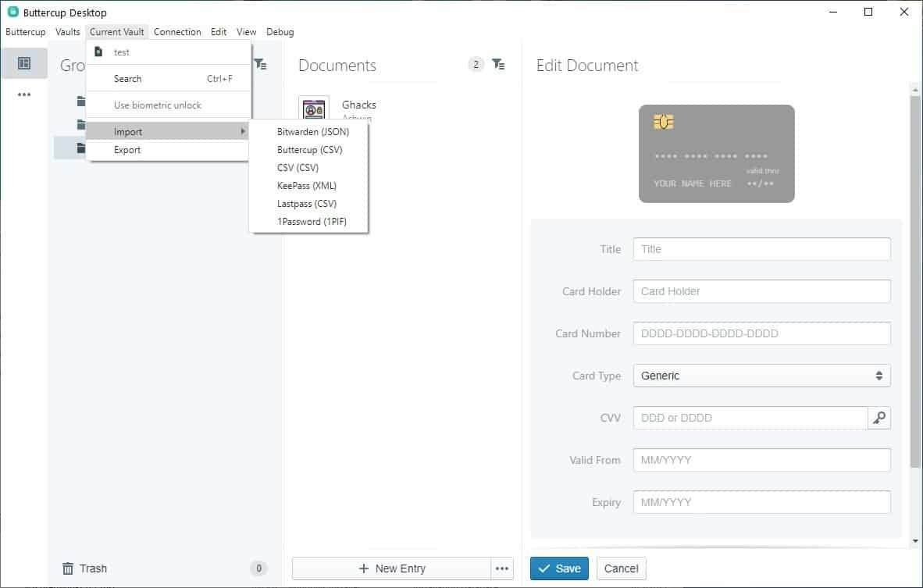This screenshot has height=588, width=923.
Task: Focus the Valid From input field
Action: [x=761, y=460]
